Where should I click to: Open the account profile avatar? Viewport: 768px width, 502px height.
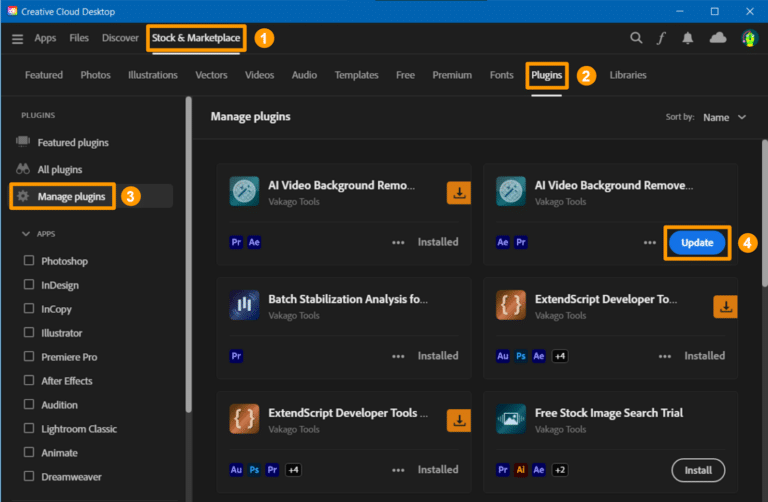tap(749, 38)
